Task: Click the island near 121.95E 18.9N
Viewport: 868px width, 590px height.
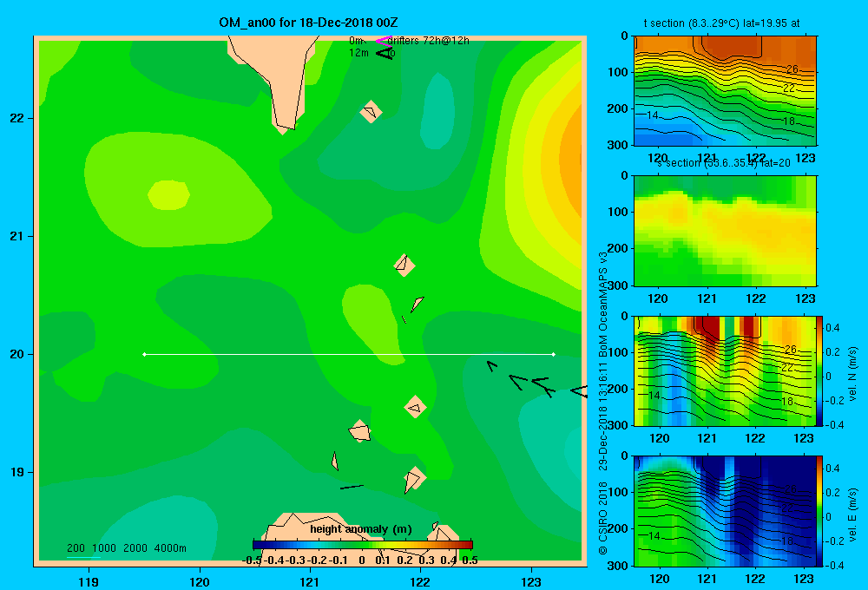Action: pos(414,479)
